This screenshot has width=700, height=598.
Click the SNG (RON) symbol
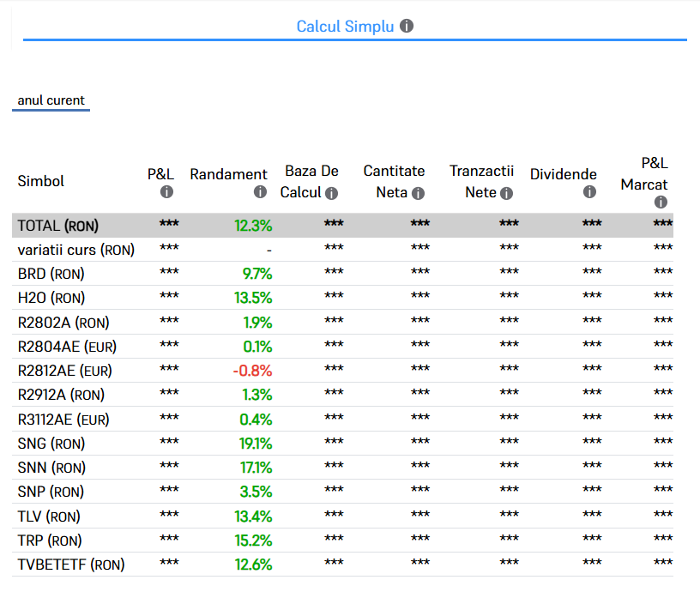click(51, 444)
